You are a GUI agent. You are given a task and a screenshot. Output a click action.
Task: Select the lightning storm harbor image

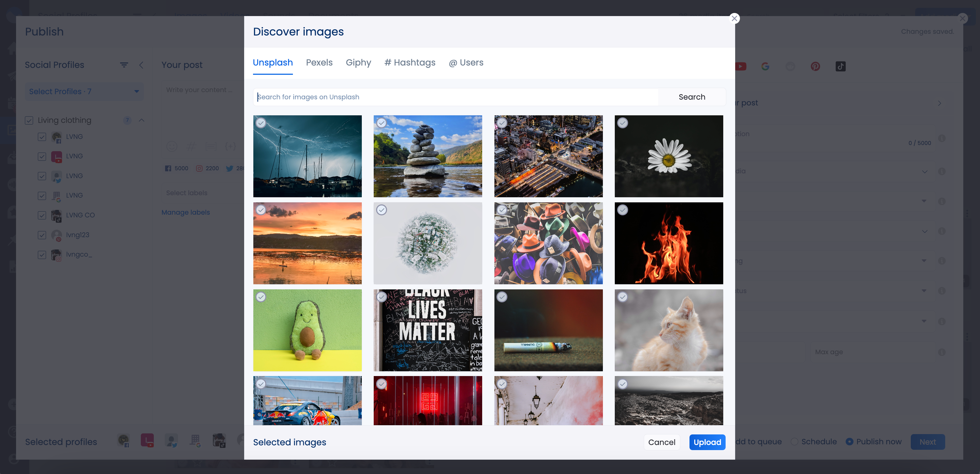(x=307, y=156)
